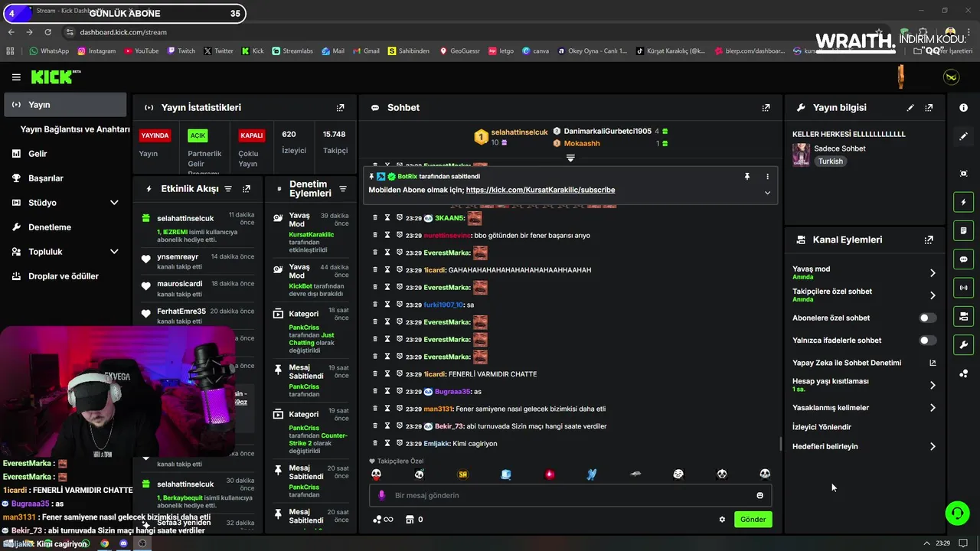Open Yavaş mod settings chevron
The image size is (980, 551).
click(933, 273)
